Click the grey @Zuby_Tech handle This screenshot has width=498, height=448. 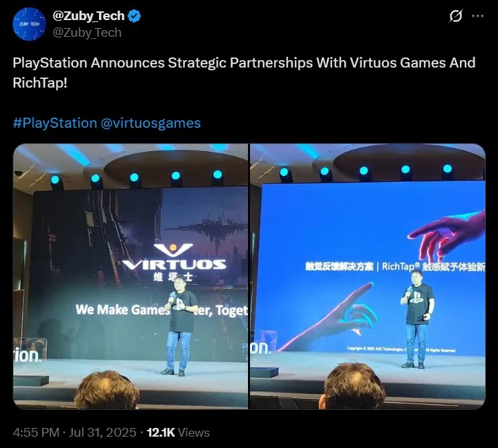click(87, 33)
